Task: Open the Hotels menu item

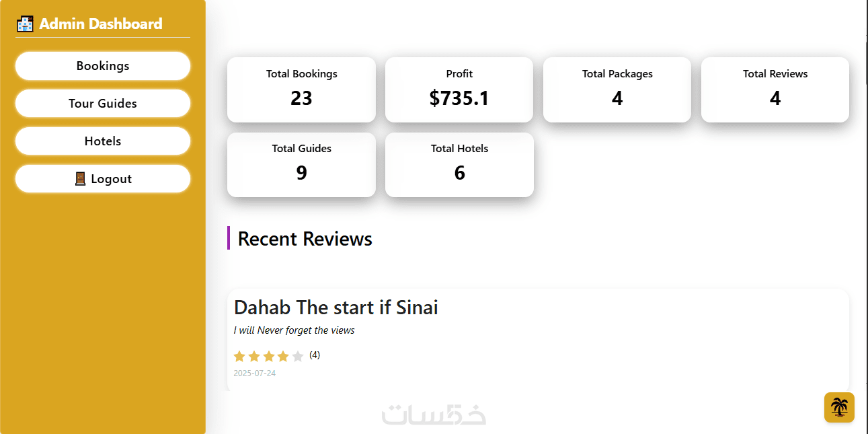Action: click(103, 141)
